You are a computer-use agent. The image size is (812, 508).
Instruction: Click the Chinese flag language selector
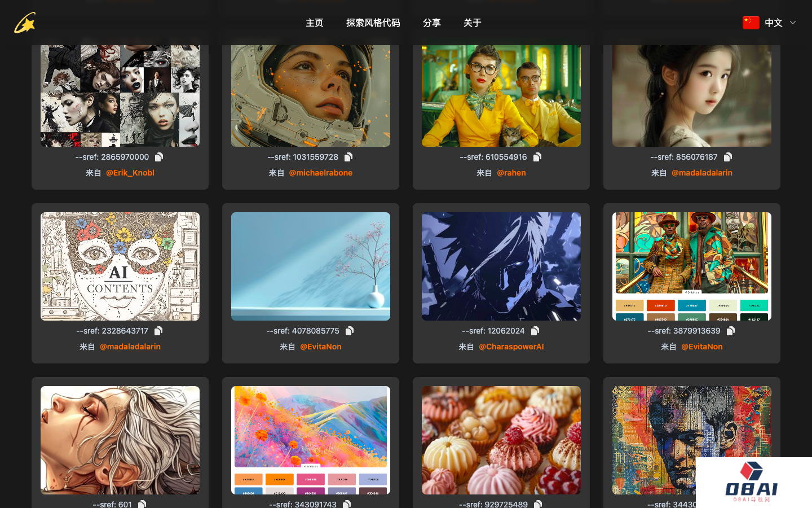coord(751,23)
